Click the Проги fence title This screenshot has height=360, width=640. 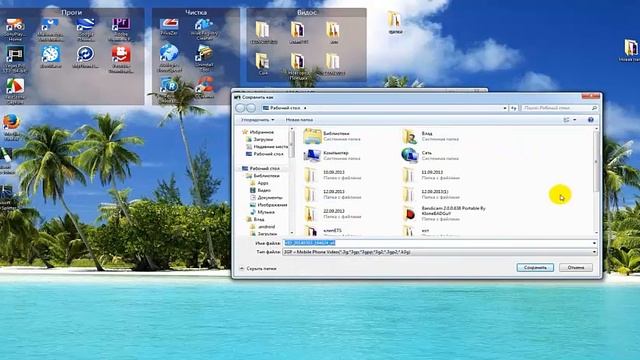(x=71, y=12)
